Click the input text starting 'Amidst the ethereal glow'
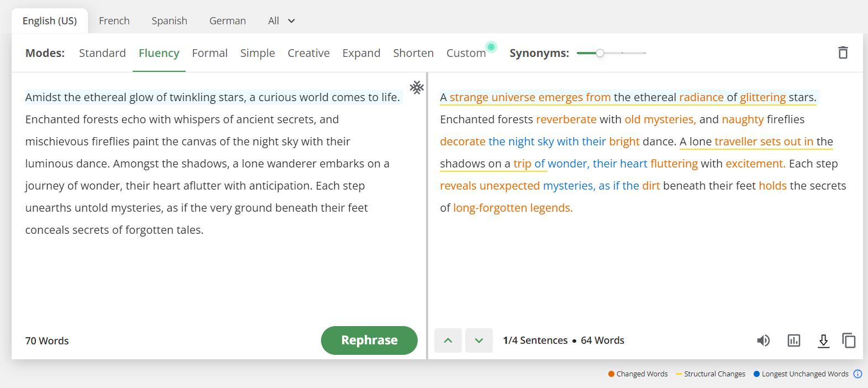This screenshot has width=868, height=388. (x=213, y=97)
